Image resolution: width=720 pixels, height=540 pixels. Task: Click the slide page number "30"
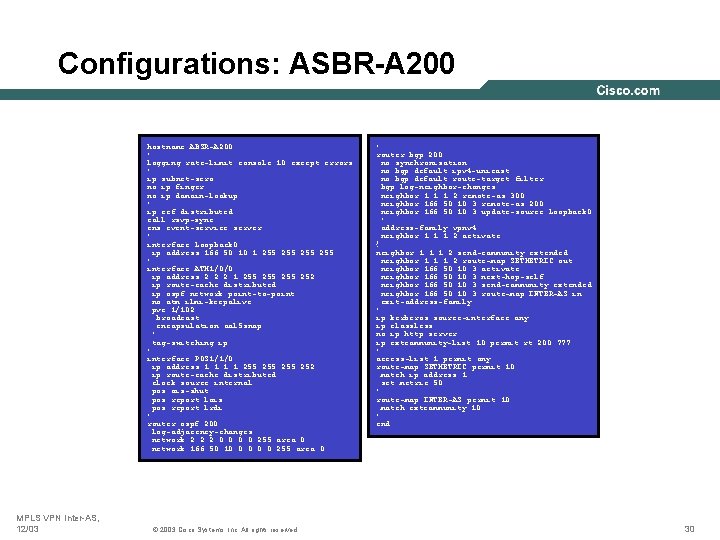click(x=689, y=529)
